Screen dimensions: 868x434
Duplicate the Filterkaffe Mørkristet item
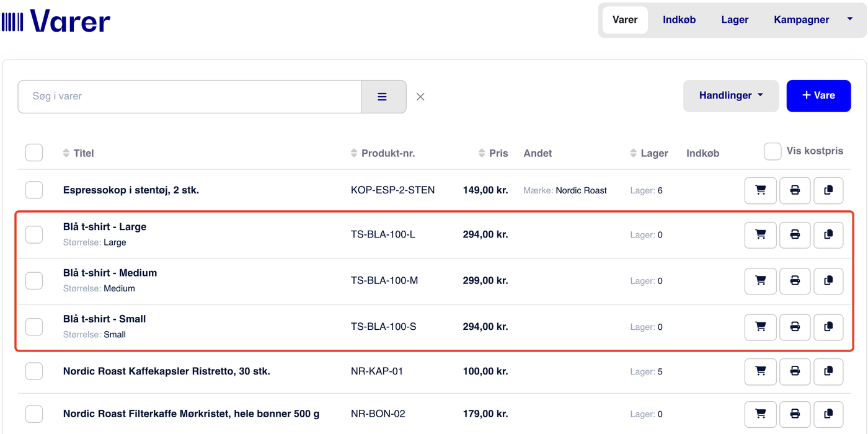[828, 414]
